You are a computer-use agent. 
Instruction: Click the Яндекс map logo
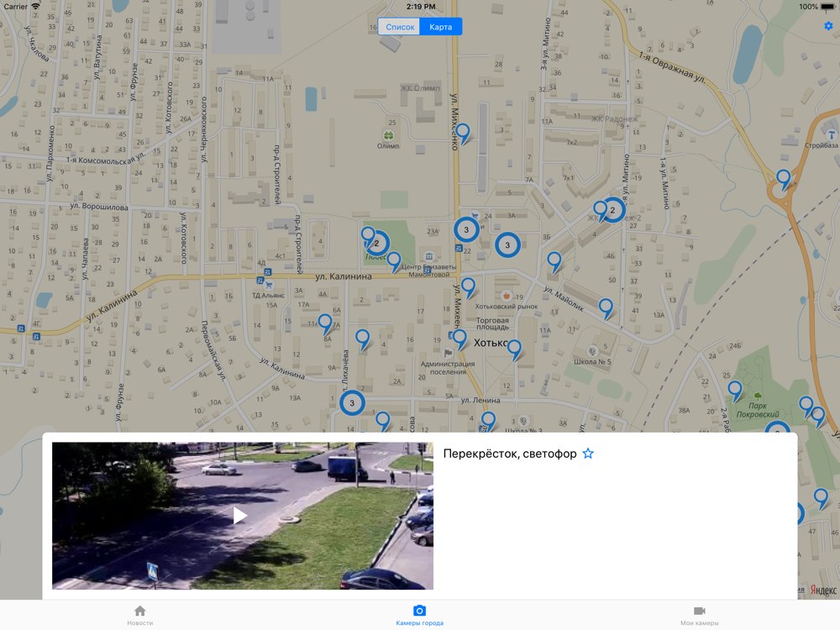tap(823, 590)
